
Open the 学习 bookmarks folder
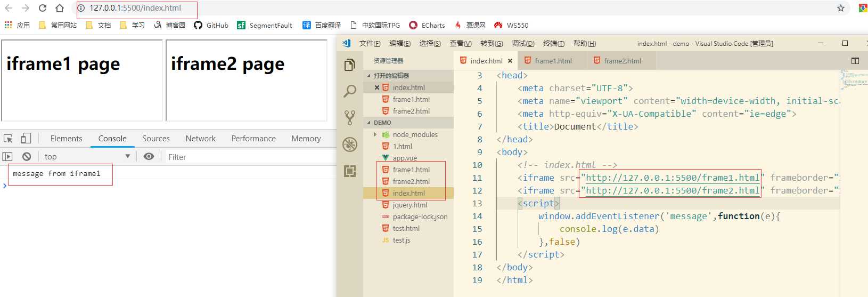tap(133, 25)
